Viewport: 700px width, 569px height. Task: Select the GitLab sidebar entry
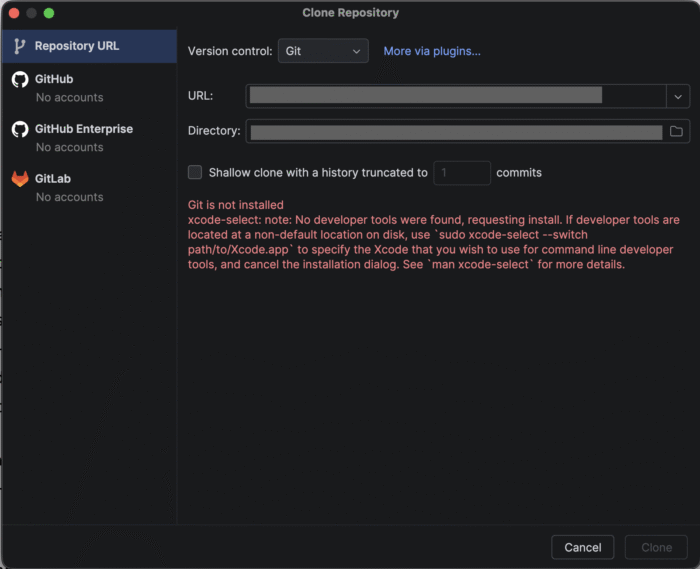coord(89,187)
